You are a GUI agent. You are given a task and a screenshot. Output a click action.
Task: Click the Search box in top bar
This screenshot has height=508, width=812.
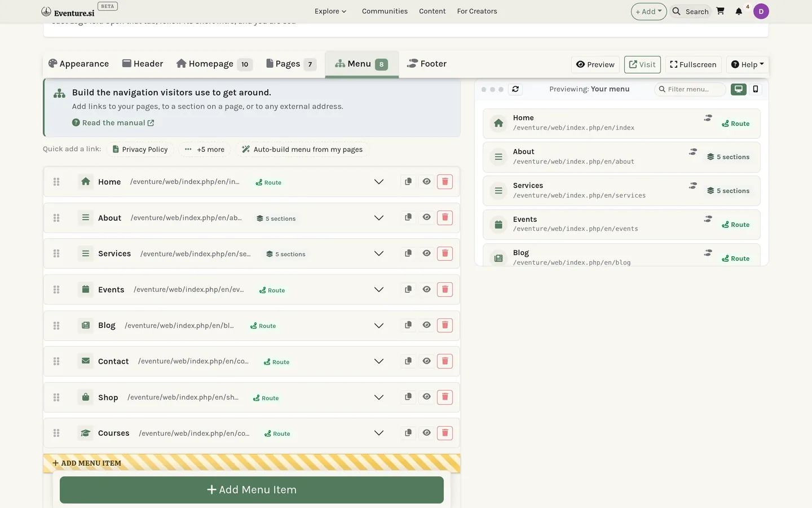(691, 11)
